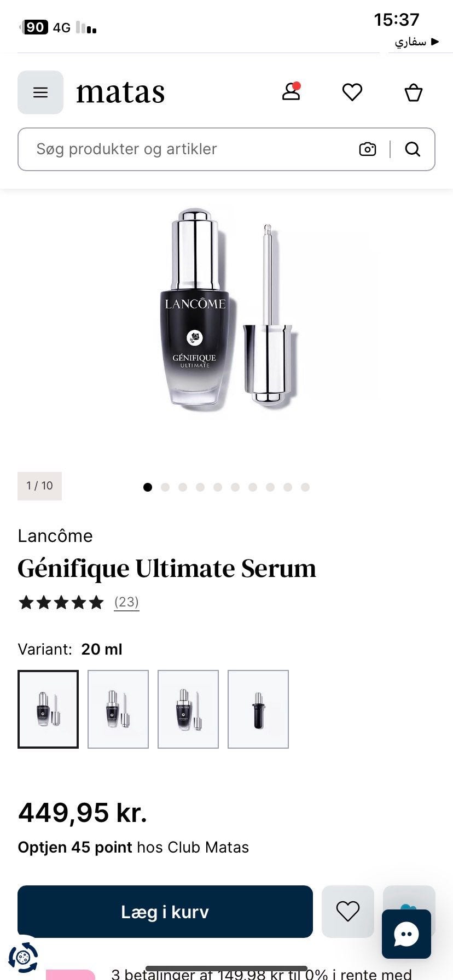Tap the camera image search icon
The width and height of the screenshot is (453, 980).
(x=368, y=149)
